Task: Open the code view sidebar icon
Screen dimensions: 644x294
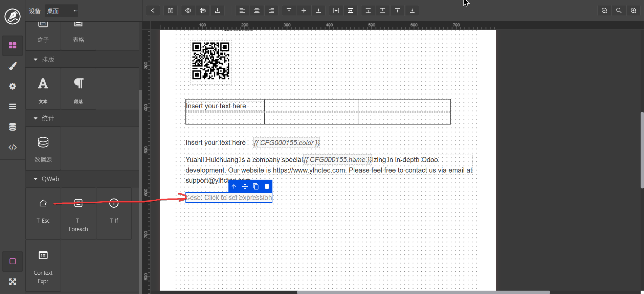Action: 13,147
